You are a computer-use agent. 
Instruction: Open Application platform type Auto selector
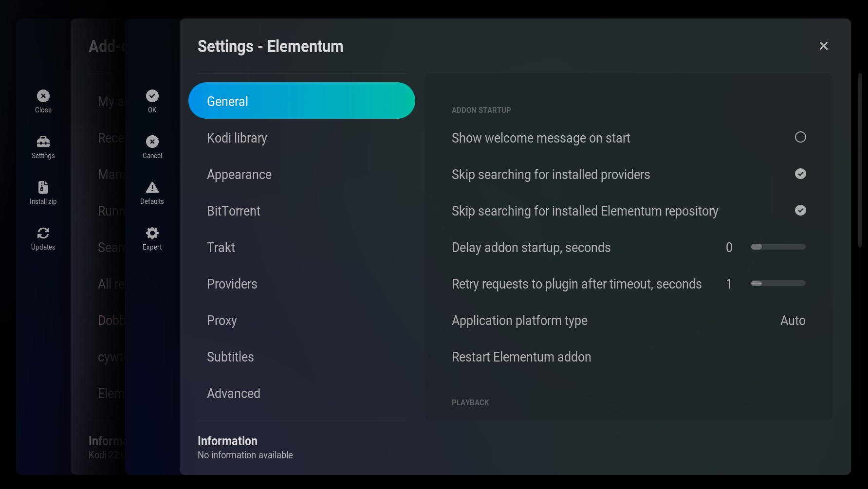click(x=793, y=321)
